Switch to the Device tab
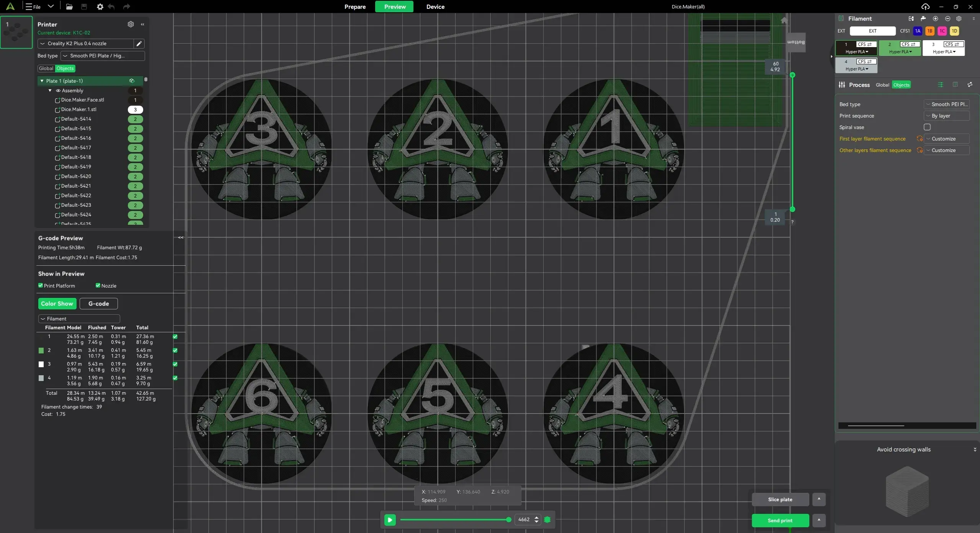This screenshot has height=533, width=980. coord(435,7)
